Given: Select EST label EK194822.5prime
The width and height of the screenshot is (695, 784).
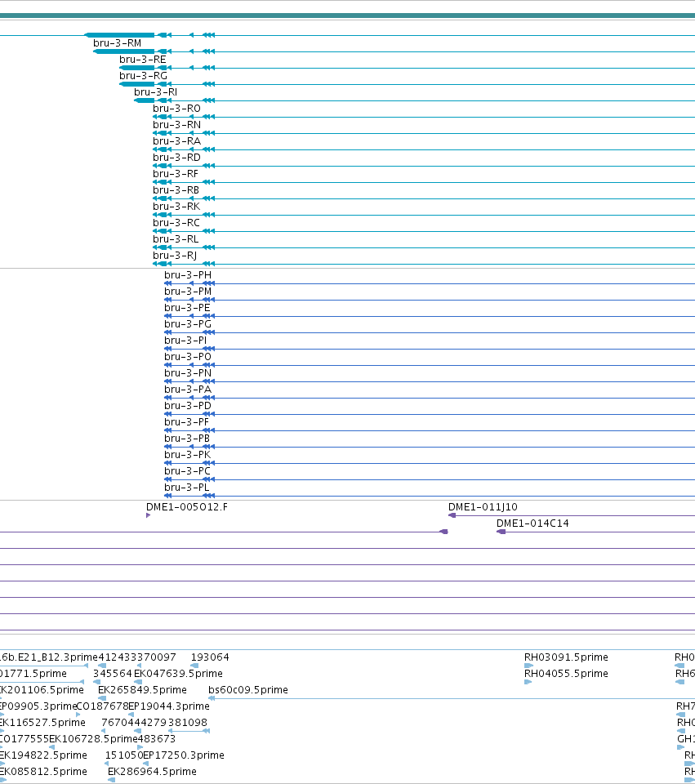Looking at the screenshot, I should 43,755.
